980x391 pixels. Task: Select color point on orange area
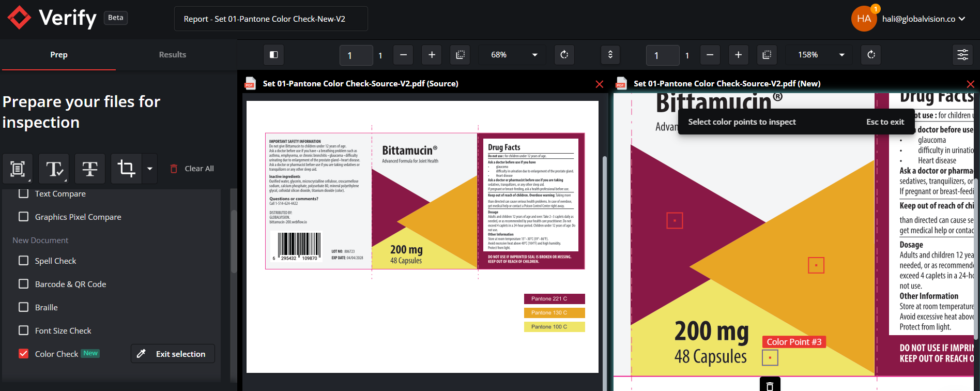pyautogui.click(x=816, y=265)
